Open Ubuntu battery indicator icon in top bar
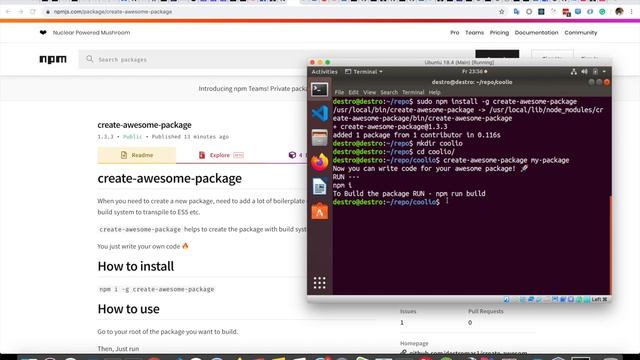 (x=595, y=72)
